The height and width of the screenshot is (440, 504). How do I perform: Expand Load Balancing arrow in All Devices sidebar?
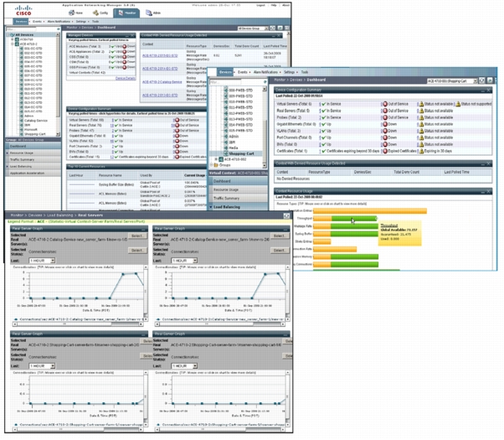(8, 167)
